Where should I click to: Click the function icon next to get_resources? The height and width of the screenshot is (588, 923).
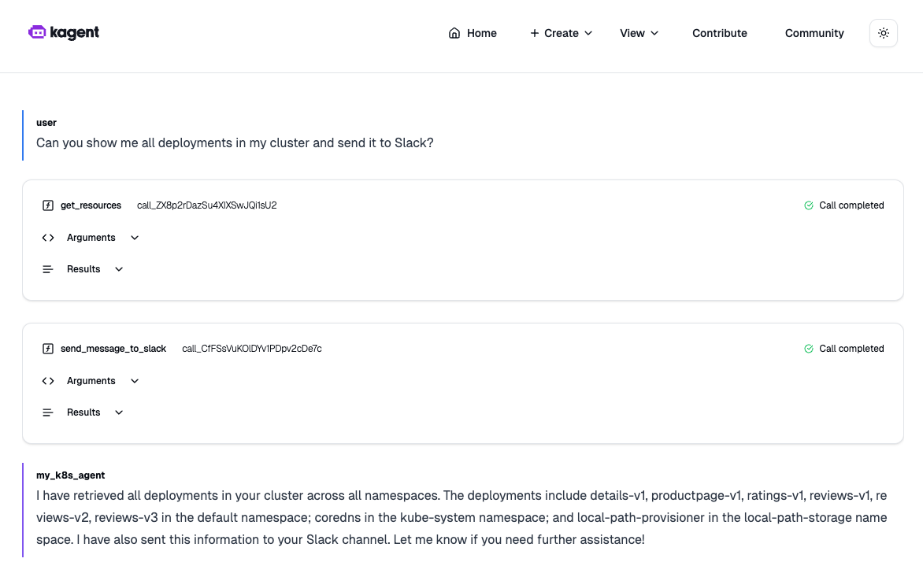click(x=48, y=205)
